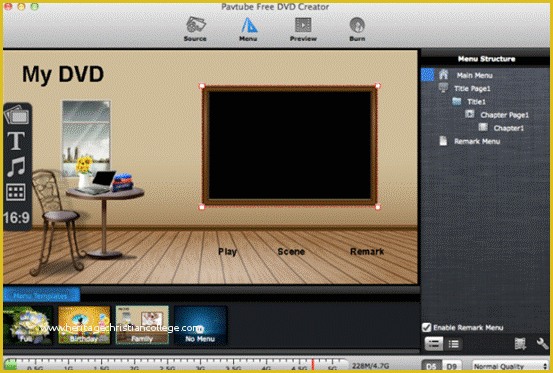Click the bottom-right handle of the video frame
This screenshot has width=553, height=373.
click(x=378, y=207)
